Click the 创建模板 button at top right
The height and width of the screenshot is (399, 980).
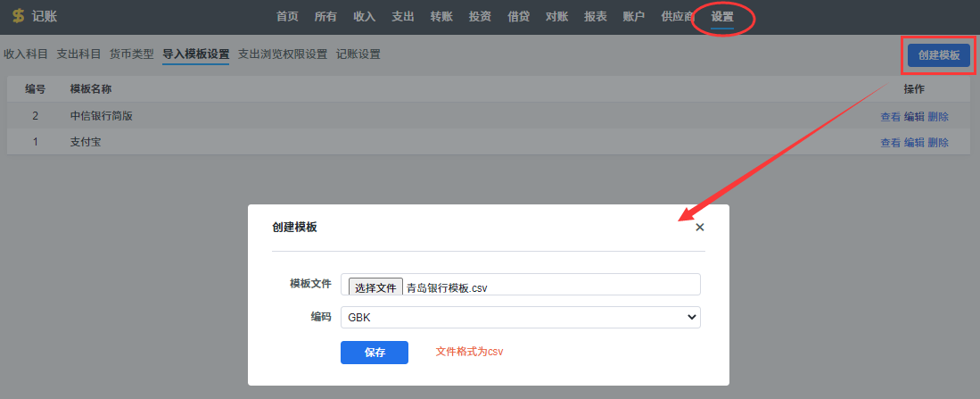coord(938,55)
